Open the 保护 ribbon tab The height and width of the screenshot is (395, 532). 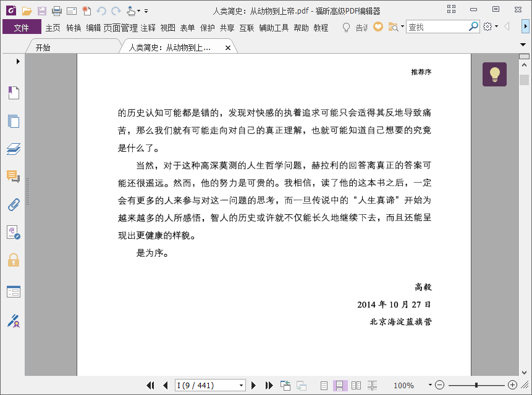click(208, 28)
